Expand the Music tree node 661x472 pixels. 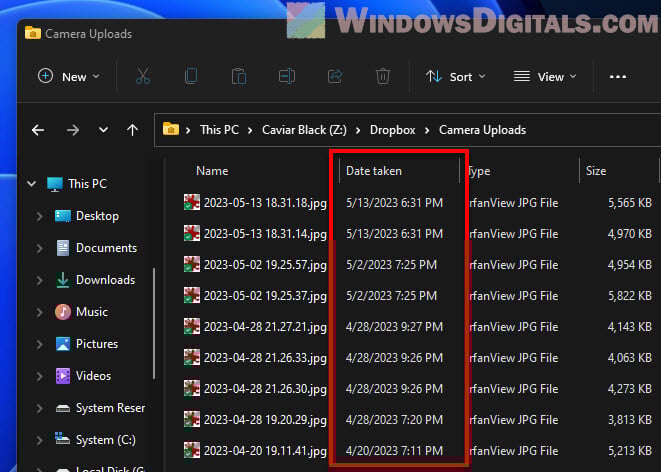coord(39,312)
